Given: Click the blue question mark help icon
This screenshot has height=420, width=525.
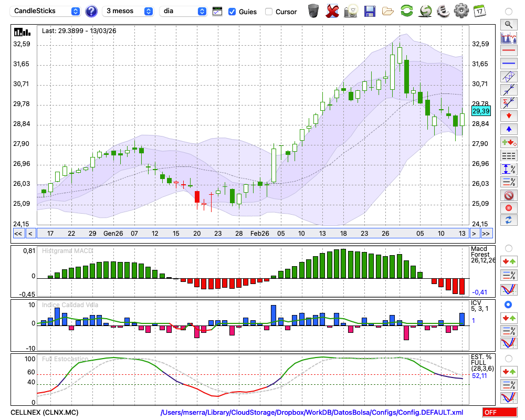Looking at the screenshot, I should 91,11.
